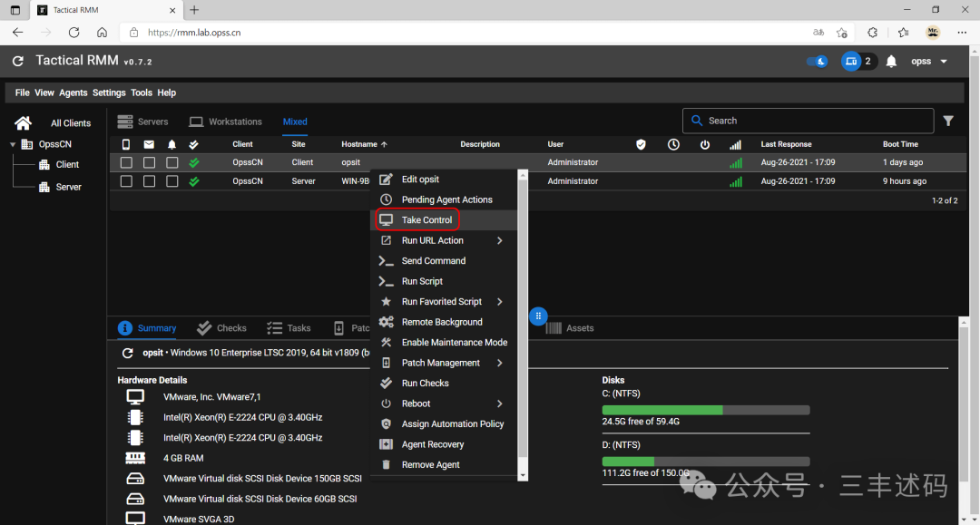
Task: Collapse the OpssCN client tree node
Action: click(x=13, y=144)
